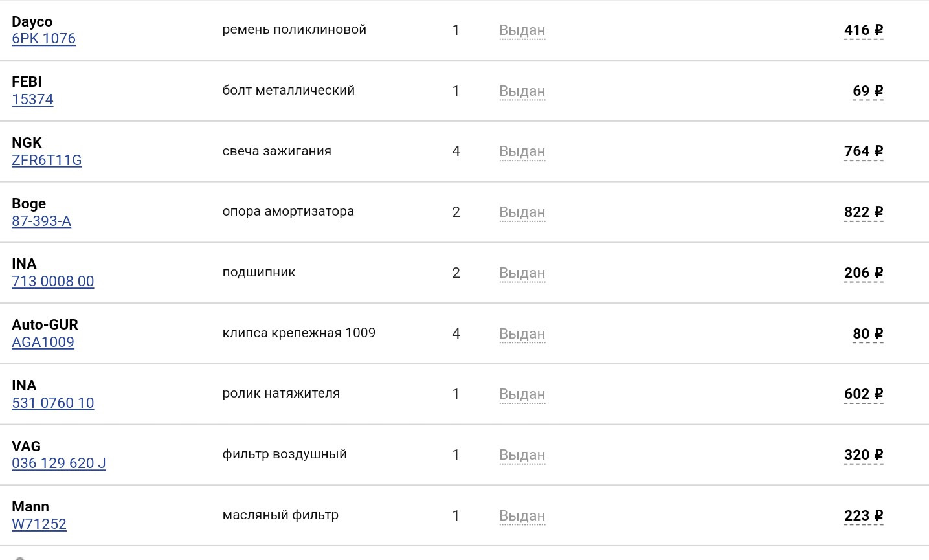Viewport: 929px width, 560px height.
Task: Click the 223 ₽ price of Mann filter
Action: pos(863,516)
